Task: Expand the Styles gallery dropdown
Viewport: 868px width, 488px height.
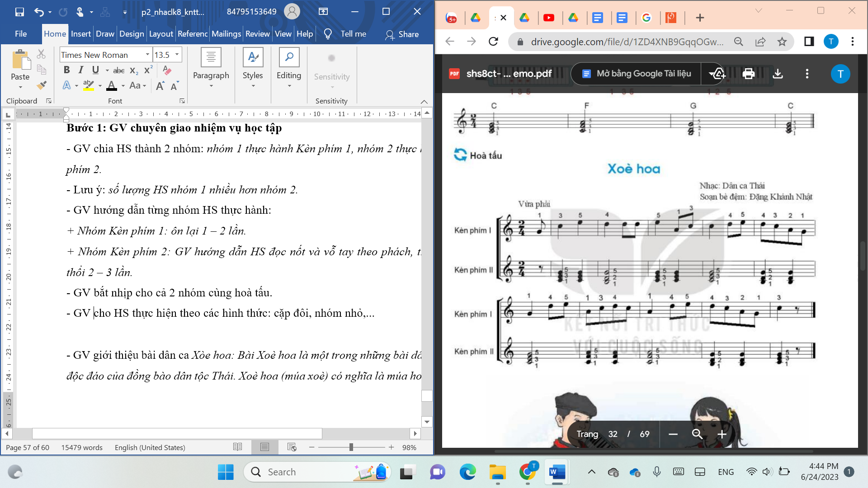Action: pos(253,85)
